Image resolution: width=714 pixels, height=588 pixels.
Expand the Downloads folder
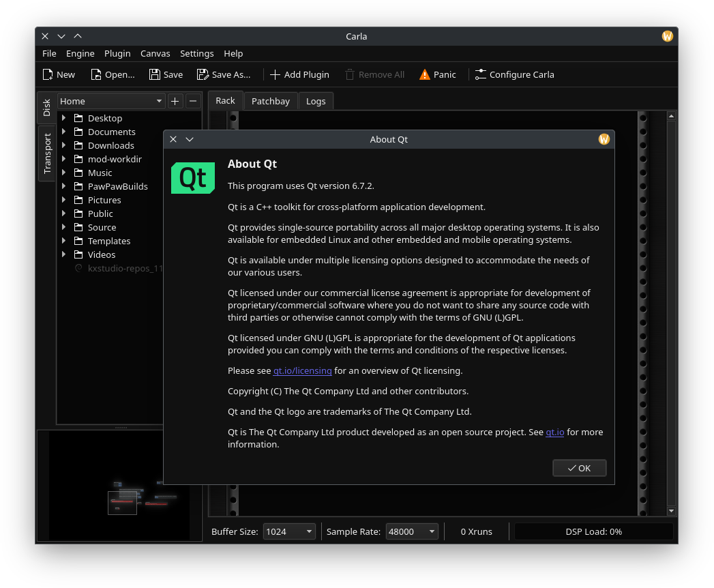tap(63, 145)
